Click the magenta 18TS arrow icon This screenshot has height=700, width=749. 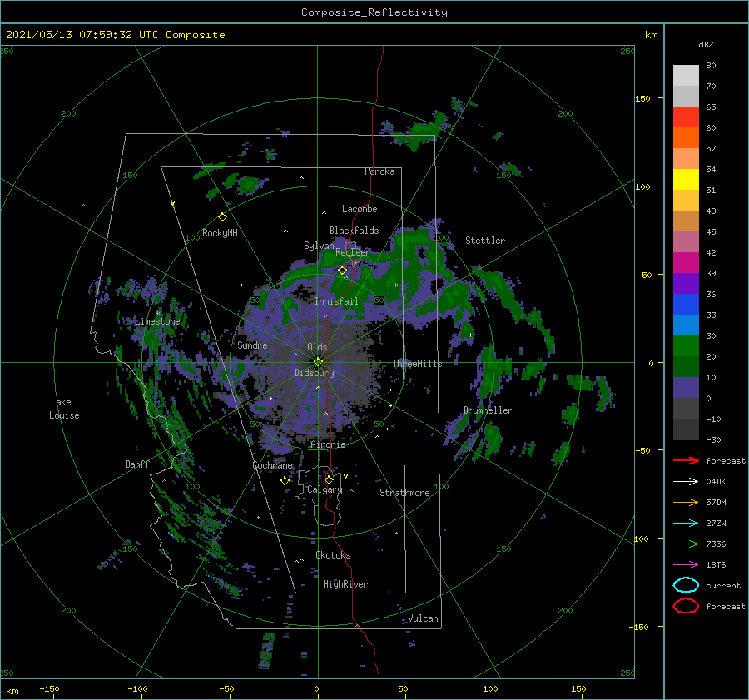[x=686, y=565]
